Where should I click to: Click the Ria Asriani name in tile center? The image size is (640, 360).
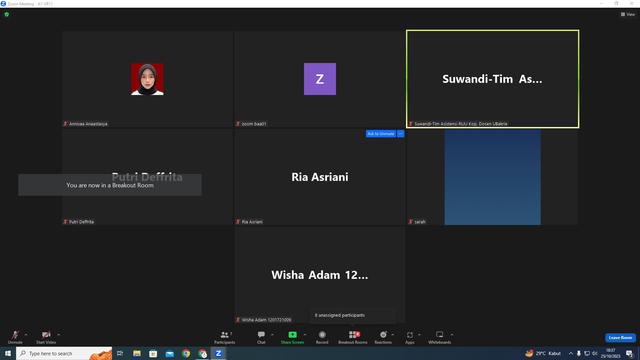tap(320, 177)
